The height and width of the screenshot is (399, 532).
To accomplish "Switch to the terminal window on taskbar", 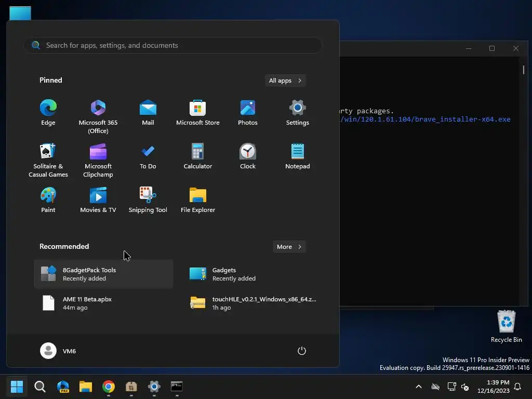I will [x=177, y=387].
